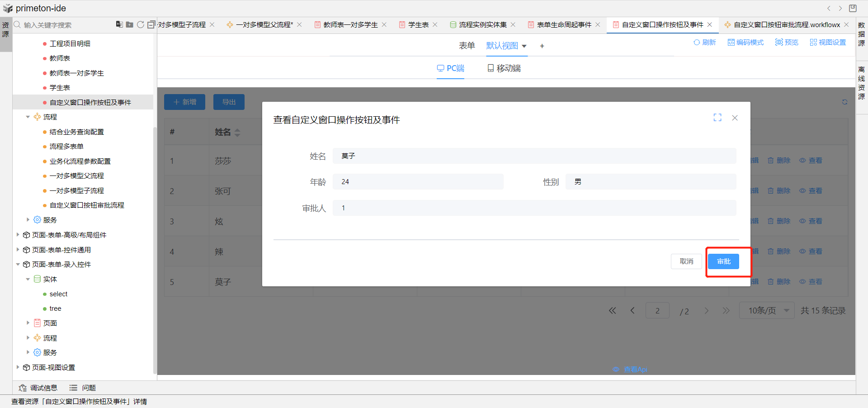Open 预览 preview

coord(787,43)
